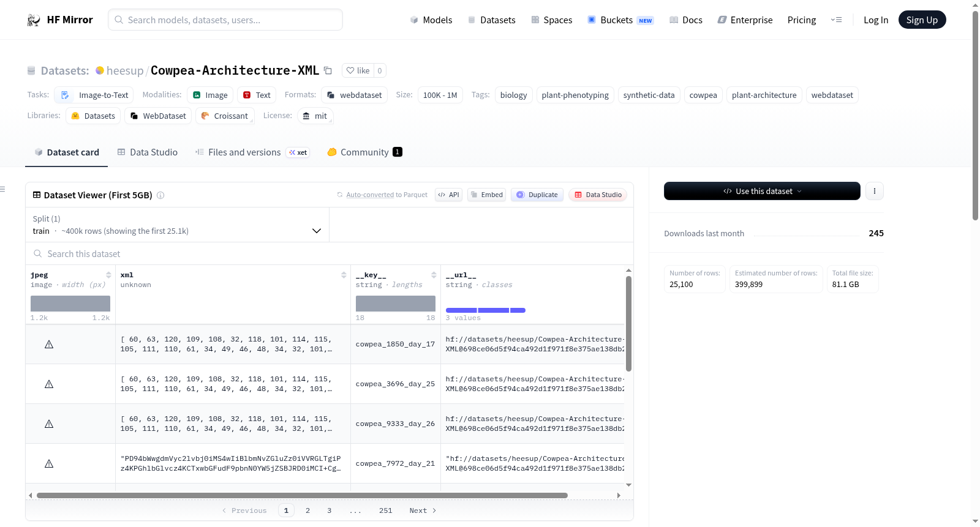The image size is (980, 527).
Task: Click the __key__ lengths histogram bar
Action: click(396, 304)
